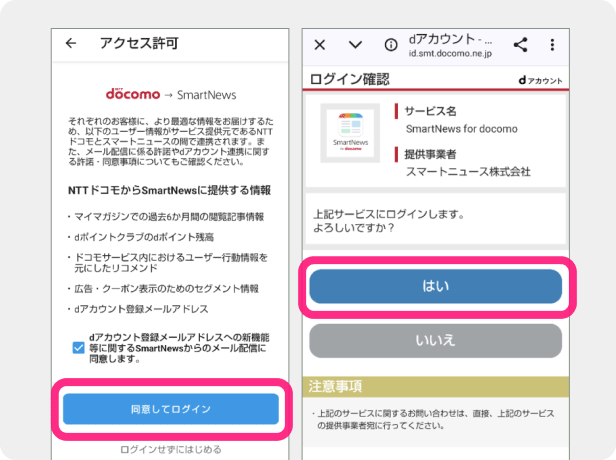Screen dimensions: 616x460
Task: Tap the dアカウント logo in header
Action: coord(541,80)
